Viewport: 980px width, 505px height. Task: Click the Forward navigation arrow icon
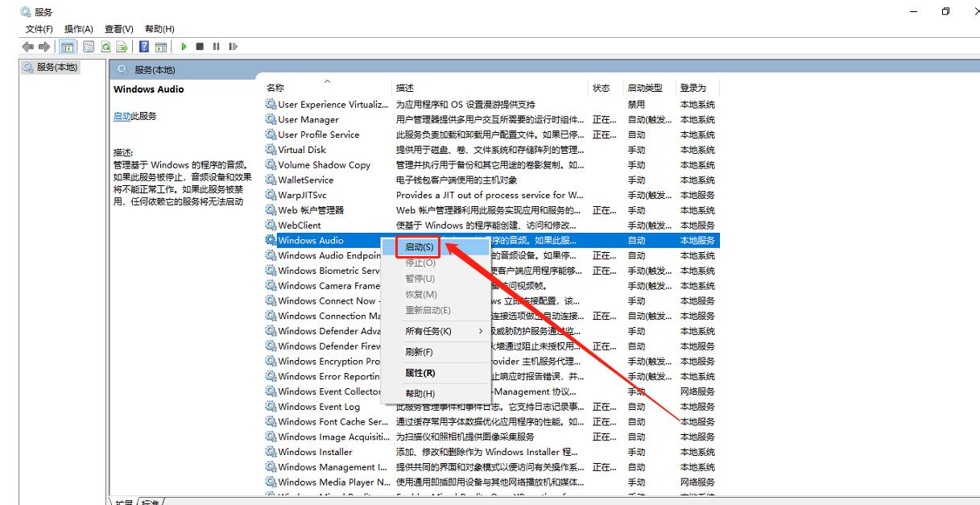[43, 46]
